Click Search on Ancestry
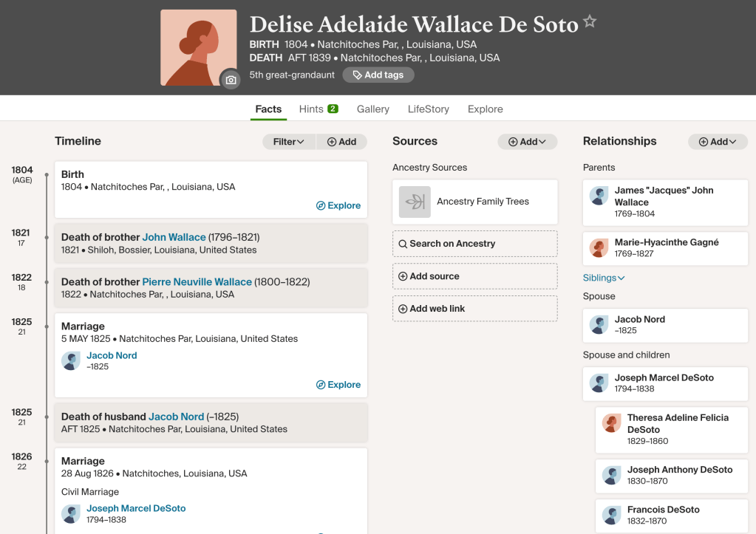This screenshot has width=756, height=534. coord(474,244)
